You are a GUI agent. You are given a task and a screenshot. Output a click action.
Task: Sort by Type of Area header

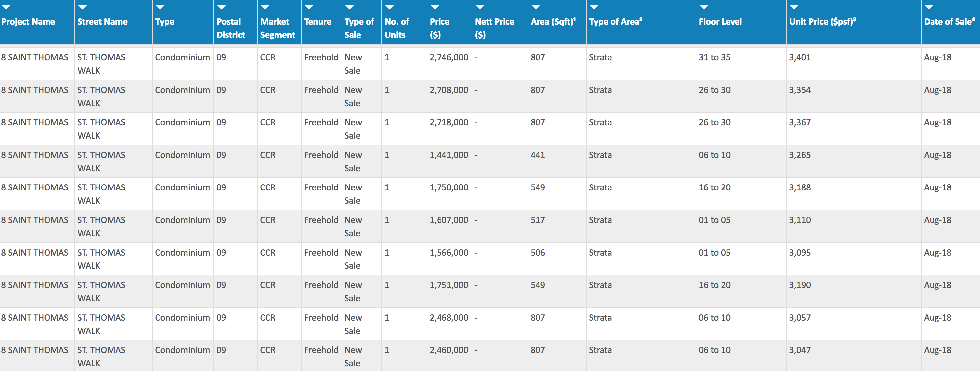coord(616,22)
